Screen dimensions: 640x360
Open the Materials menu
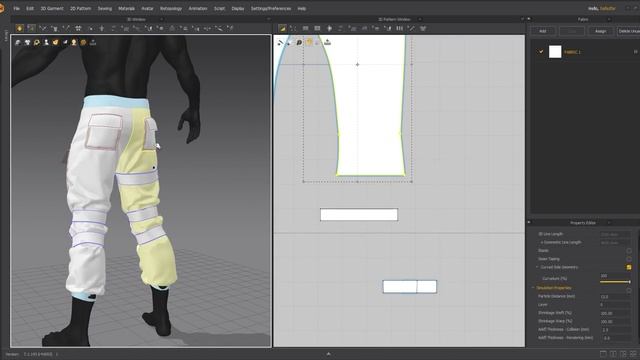tap(126, 9)
